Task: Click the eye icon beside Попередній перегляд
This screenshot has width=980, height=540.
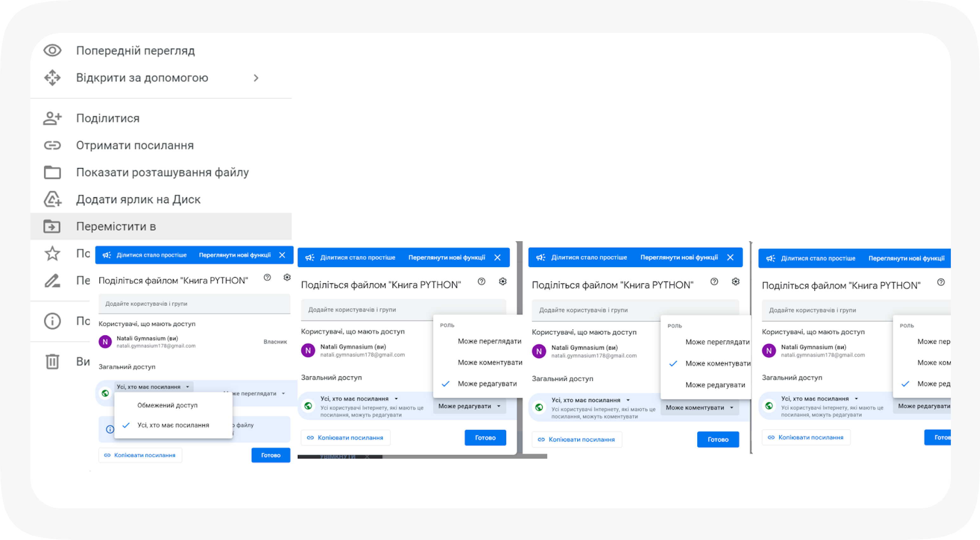Action: pyautogui.click(x=52, y=50)
